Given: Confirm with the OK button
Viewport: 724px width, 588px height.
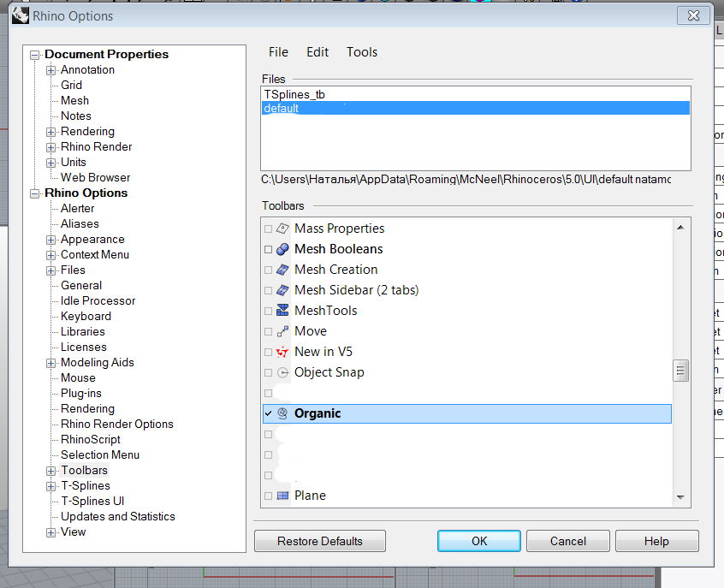Looking at the screenshot, I should pyautogui.click(x=479, y=541).
